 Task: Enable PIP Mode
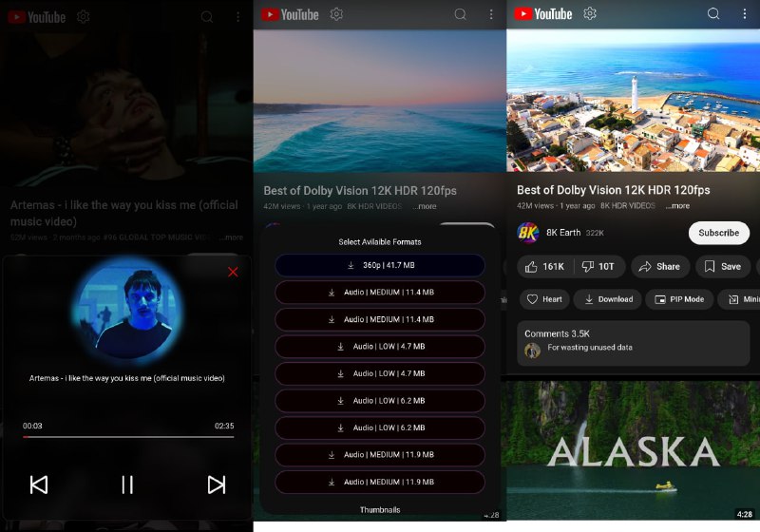pos(679,299)
